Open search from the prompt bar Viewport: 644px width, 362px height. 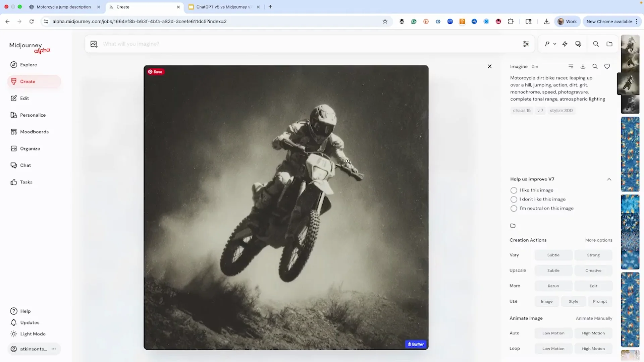pyautogui.click(x=596, y=44)
